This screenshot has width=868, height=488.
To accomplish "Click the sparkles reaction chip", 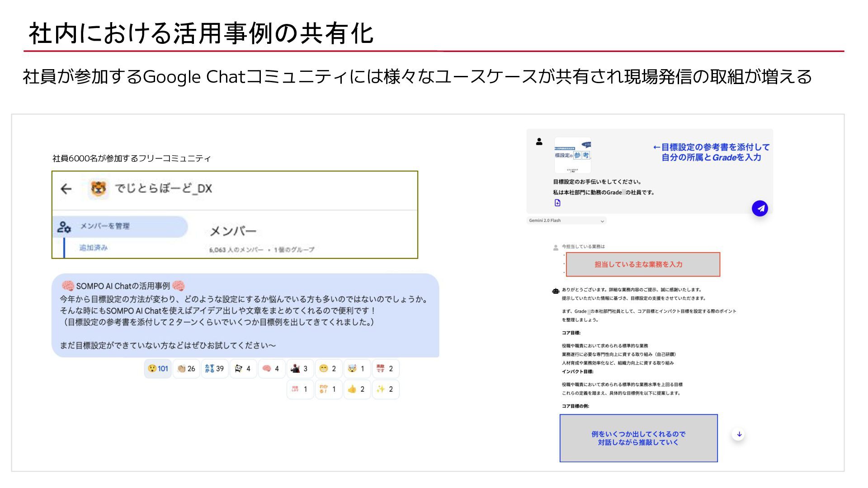I will 385,389.
